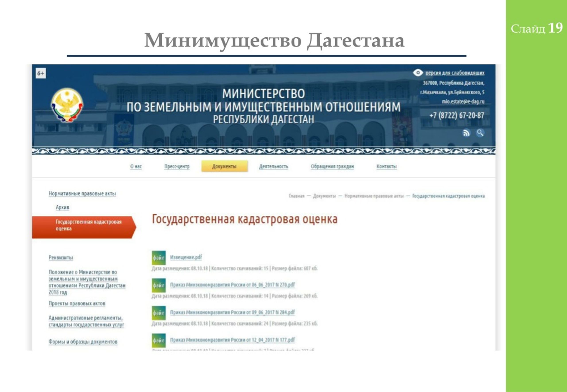The width and height of the screenshot is (567, 392).
Task: Click the Государственная кадастровая оценка page heading
Action: (x=245, y=219)
